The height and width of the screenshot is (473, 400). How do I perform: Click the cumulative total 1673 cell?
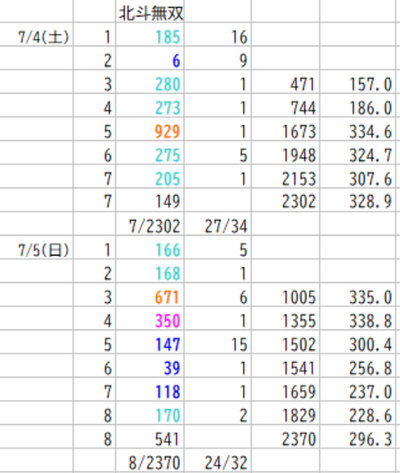(x=286, y=132)
